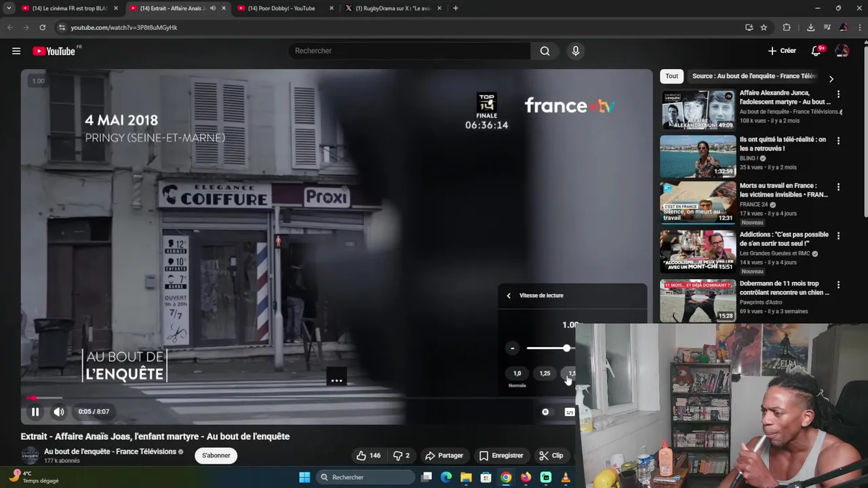
Task: Dislike the video with thumbs down
Action: (401, 455)
